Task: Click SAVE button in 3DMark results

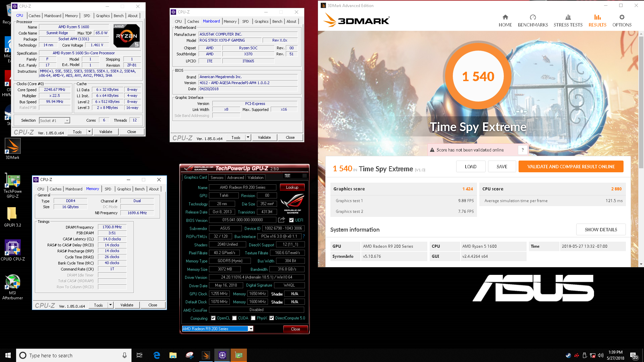Action: 502,167
